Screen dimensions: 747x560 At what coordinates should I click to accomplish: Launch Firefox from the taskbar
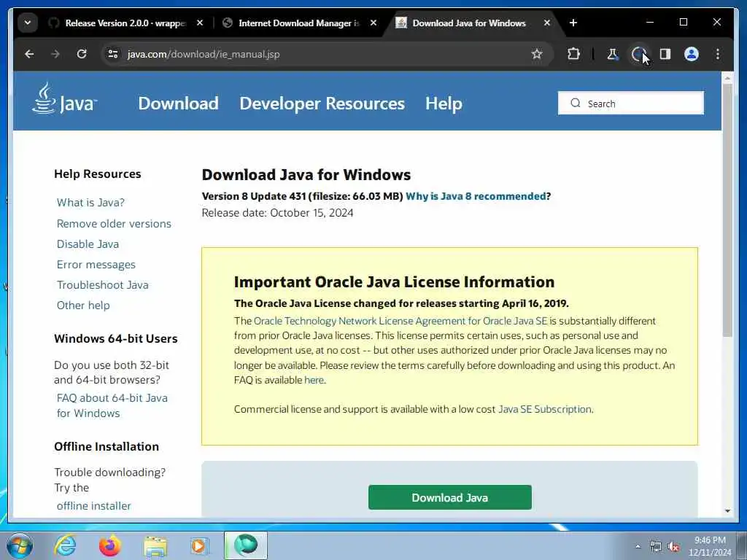[x=110, y=545]
